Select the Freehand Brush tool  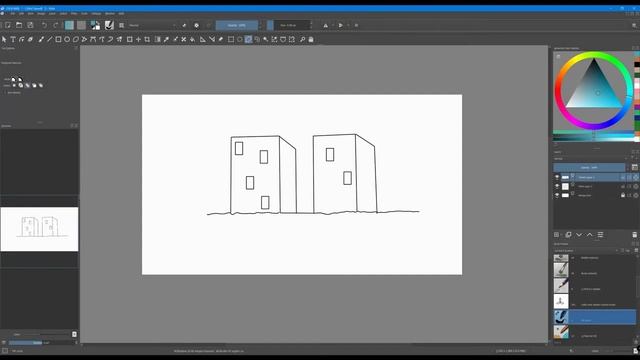pos(41,39)
